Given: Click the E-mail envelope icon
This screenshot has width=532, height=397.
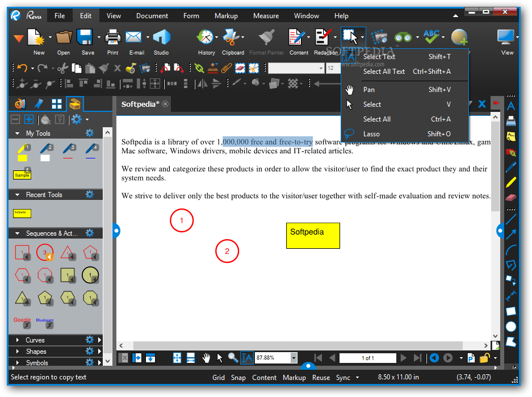Looking at the screenshot, I should coord(133,37).
